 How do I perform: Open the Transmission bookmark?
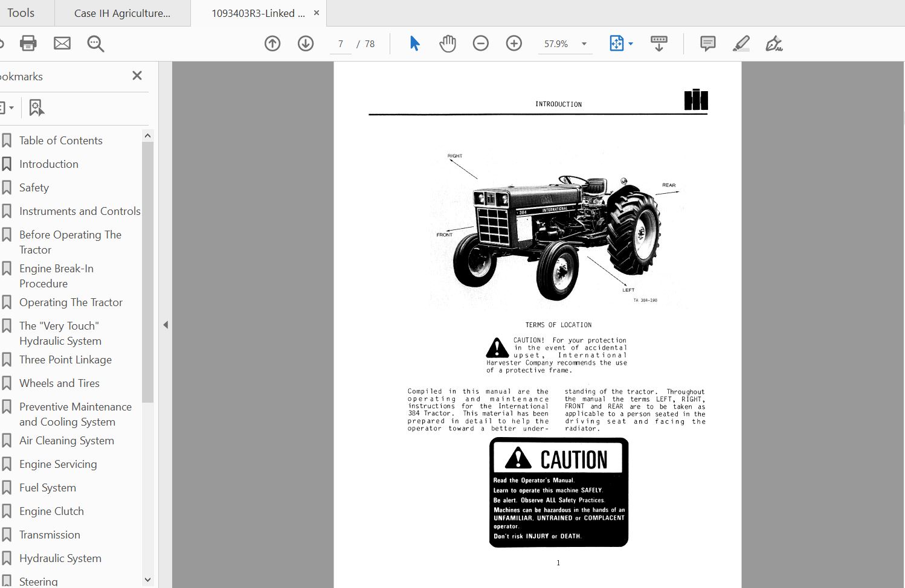[50, 534]
